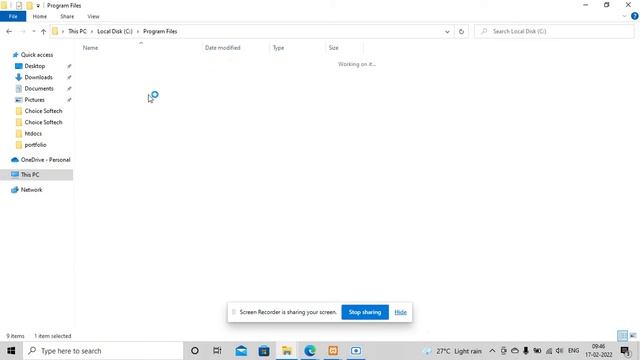640x360 pixels.
Task: Open the Share ribbon tab
Action: coord(67,16)
